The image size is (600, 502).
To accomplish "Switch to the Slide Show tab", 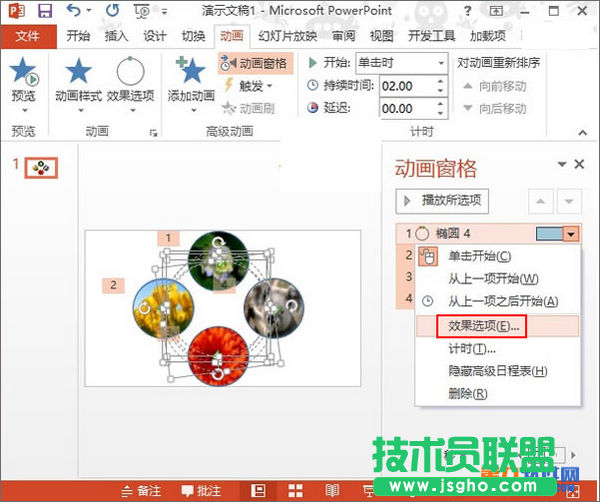I will click(x=287, y=36).
